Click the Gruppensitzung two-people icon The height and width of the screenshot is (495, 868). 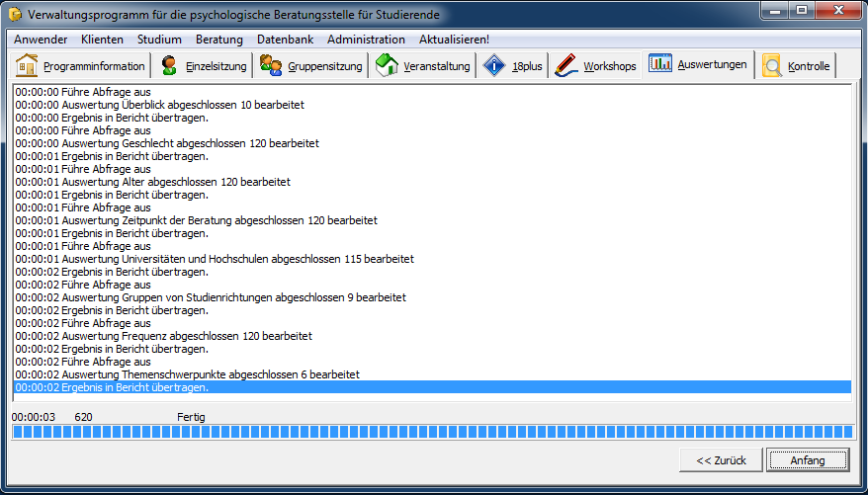tap(271, 66)
